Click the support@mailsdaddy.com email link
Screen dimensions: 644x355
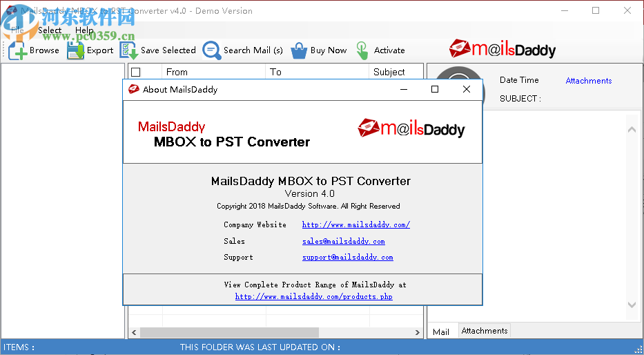[x=347, y=257]
